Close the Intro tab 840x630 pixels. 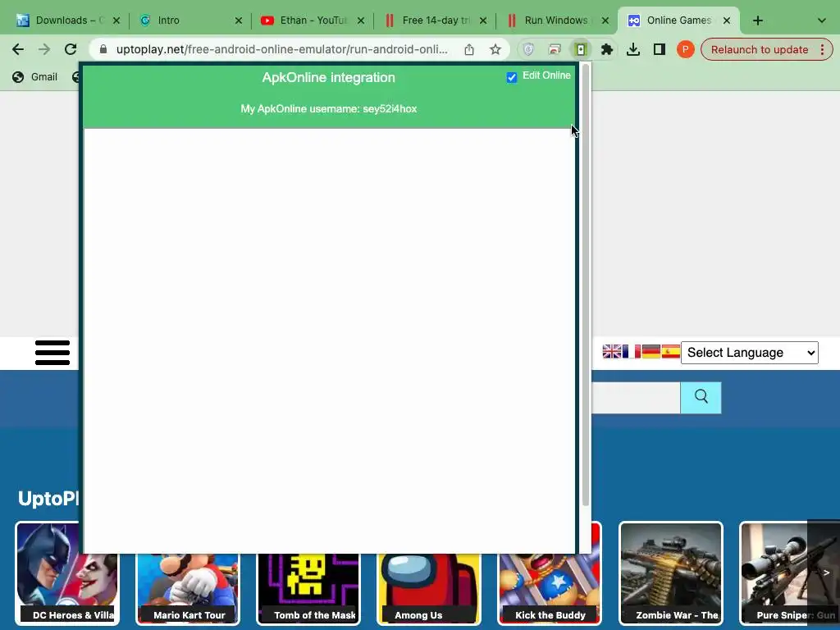[239, 21]
